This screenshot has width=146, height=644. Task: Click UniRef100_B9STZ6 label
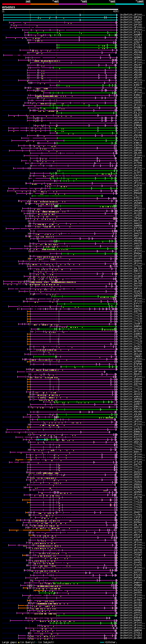[x=131, y=572]
